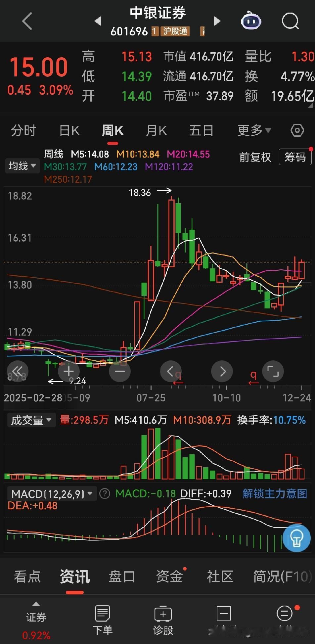
Task: Zoom out the chart with minus button
Action: point(120,371)
